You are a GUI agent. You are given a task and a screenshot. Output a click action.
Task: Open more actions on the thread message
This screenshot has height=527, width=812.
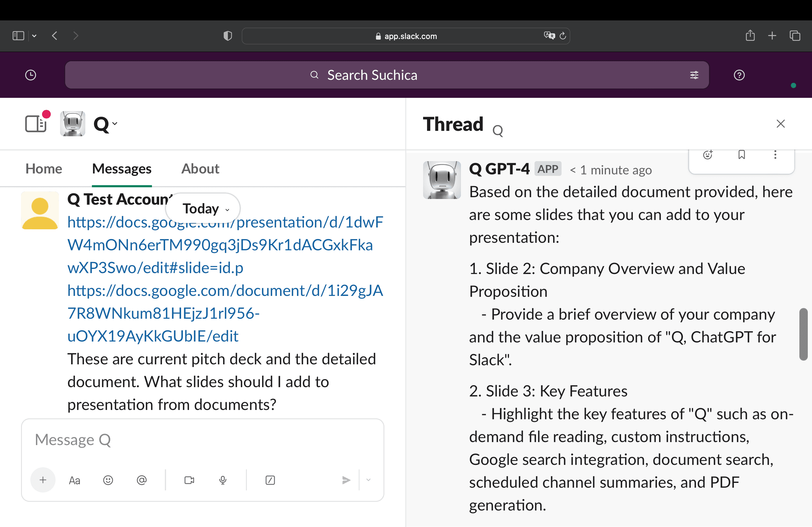[775, 155]
